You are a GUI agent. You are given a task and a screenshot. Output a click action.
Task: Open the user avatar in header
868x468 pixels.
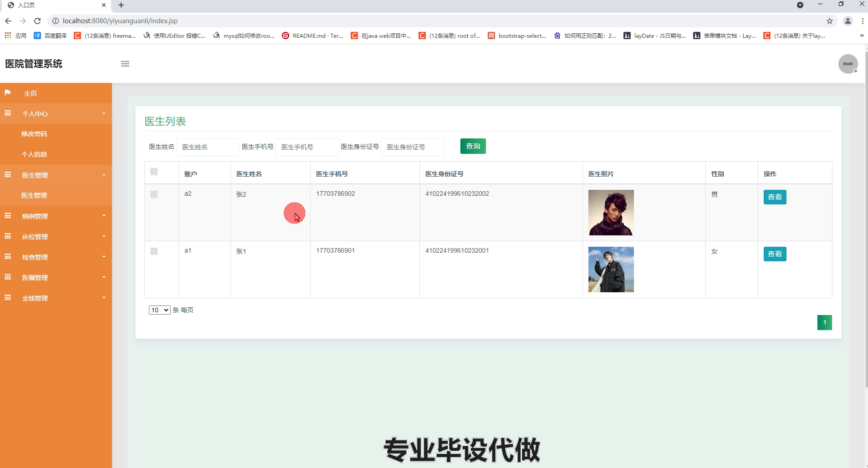[848, 64]
